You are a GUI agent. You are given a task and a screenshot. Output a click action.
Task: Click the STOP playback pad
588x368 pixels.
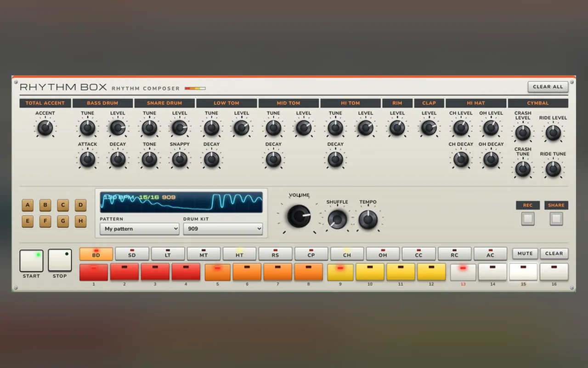pyautogui.click(x=60, y=260)
